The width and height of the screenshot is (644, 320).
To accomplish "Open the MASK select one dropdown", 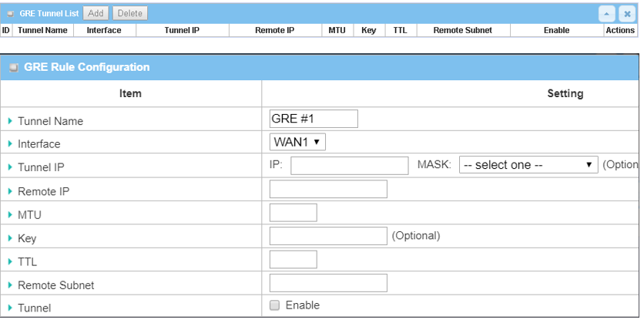I will 528,165.
